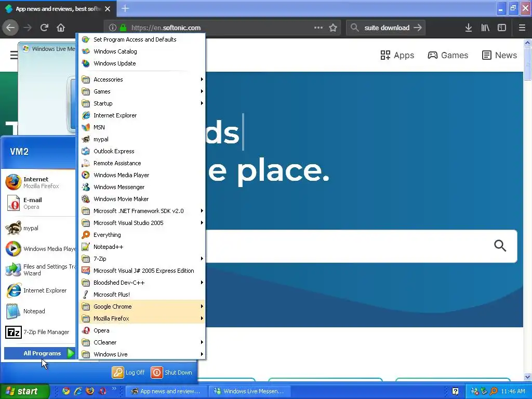This screenshot has width=532, height=399.
Task: Open 7-Zip File Manager pinned item
Action: [x=39, y=332]
